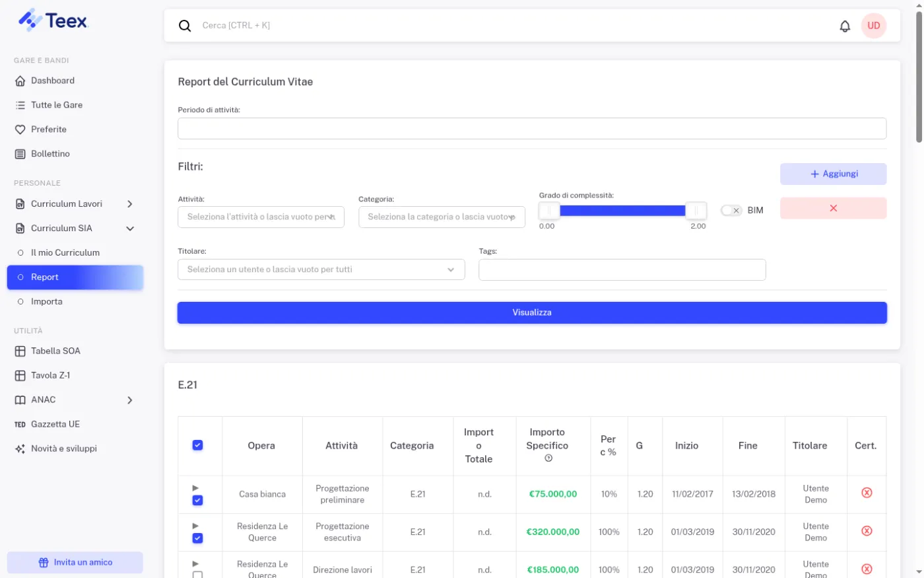Expand the ANAC submenu chevron
Viewport: 924px width, 578px height.
coord(130,400)
